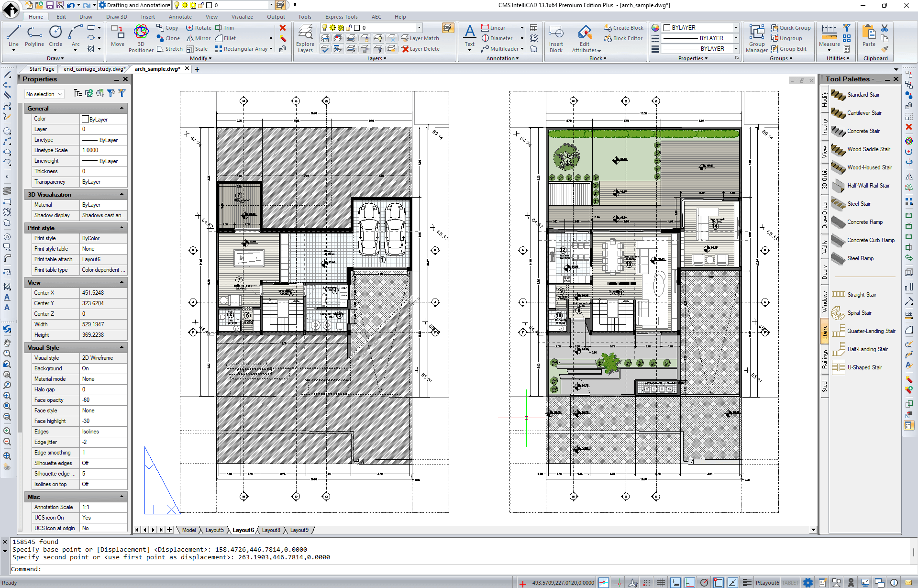Activate the 3D Positioner tool

tap(141, 36)
